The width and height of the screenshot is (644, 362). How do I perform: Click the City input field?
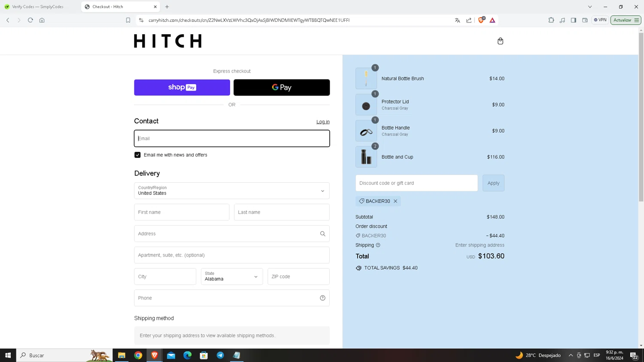coord(165,277)
